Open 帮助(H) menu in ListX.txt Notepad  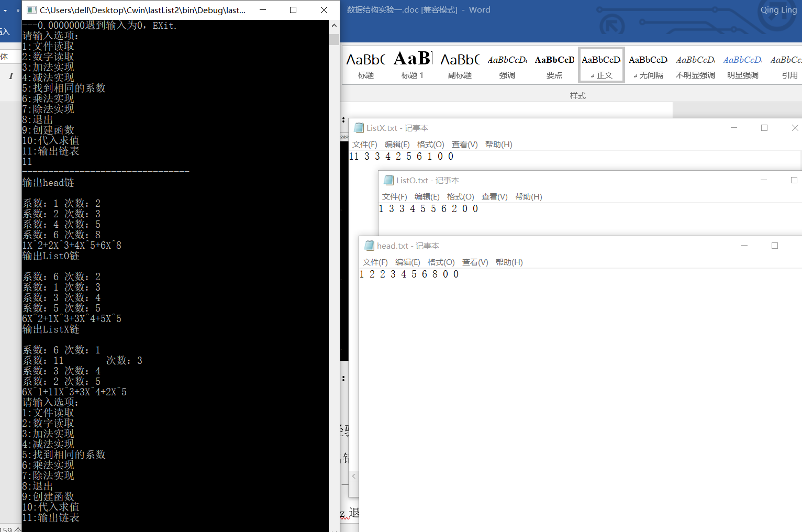tap(498, 145)
